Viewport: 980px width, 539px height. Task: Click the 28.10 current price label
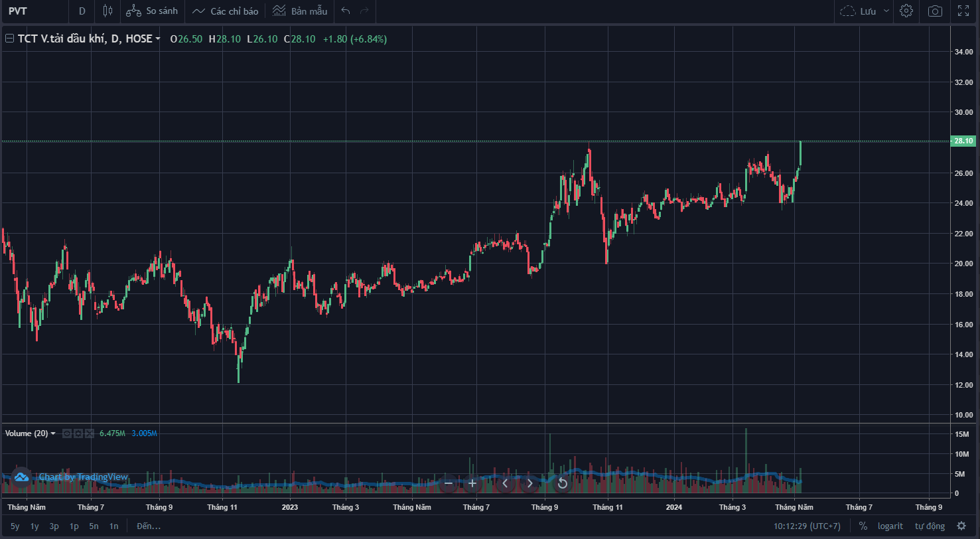pyautogui.click(x=963, y=141)
